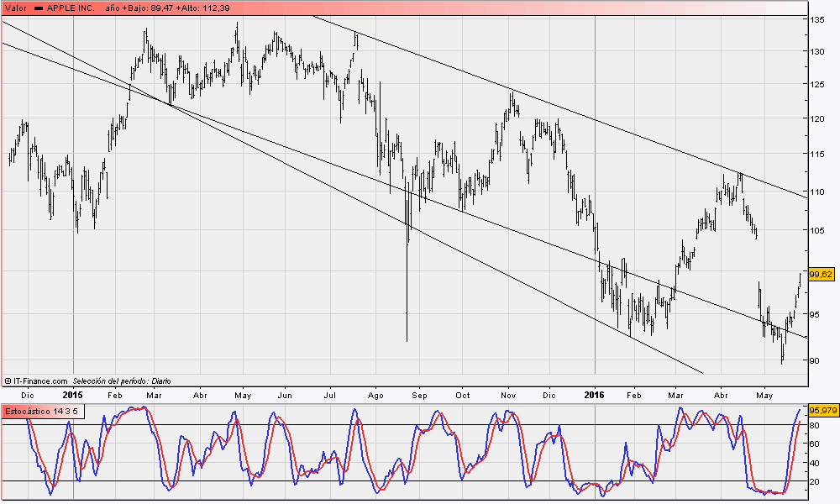The width and height of the screenshot is (840, 504).
Task: Click the 80 level on stochastic axis
Action: pyautogui.click(x=813, y=425)
